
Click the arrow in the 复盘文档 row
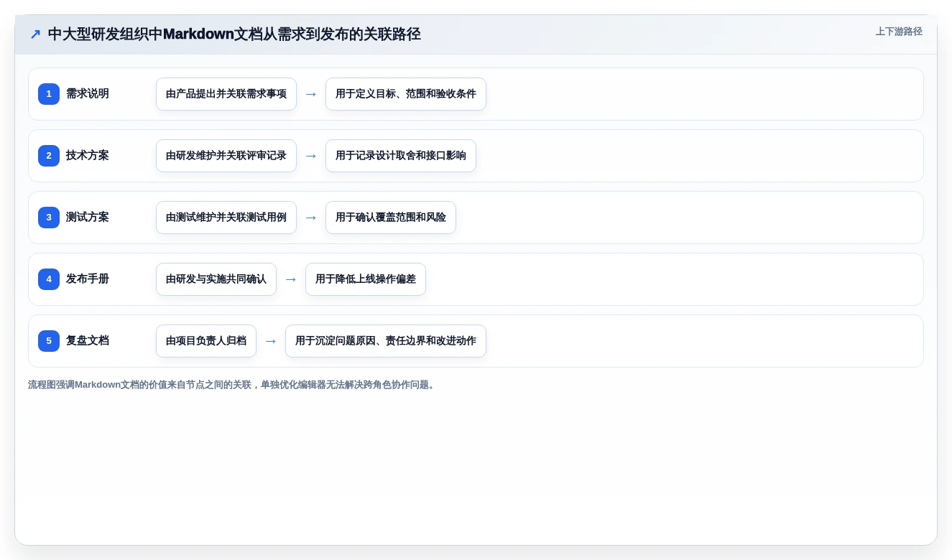tap(271, 341)
